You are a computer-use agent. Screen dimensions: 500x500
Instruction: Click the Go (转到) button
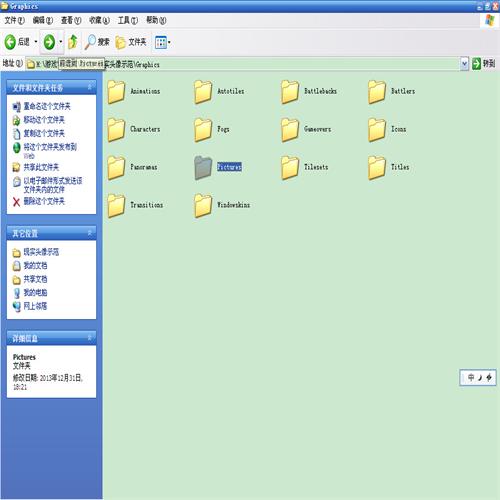tap(484, 64)
